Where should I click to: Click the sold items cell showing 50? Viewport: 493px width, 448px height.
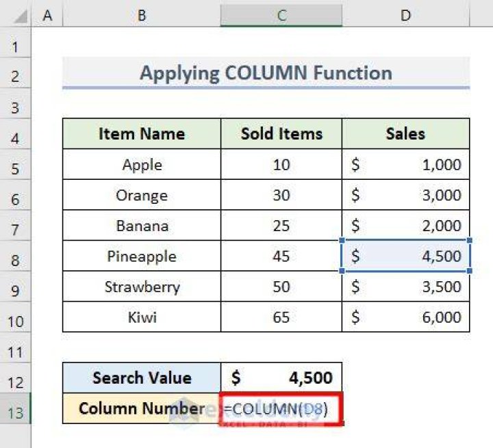point(281,286)
